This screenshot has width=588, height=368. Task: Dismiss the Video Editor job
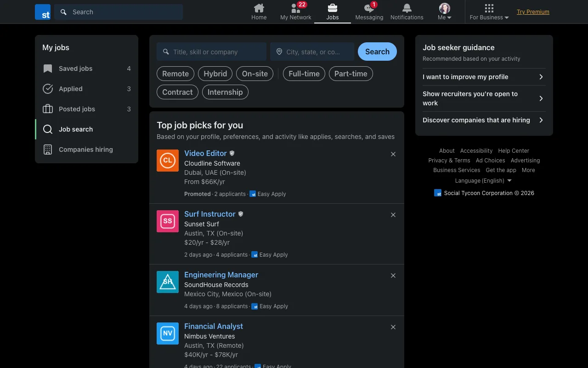click(x=393, y=154)
